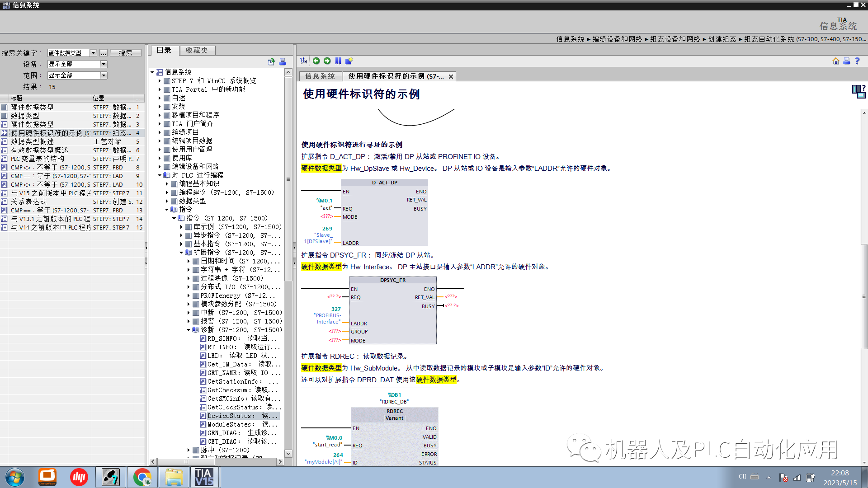Open TIA V15 from the taskbar

(204, 478)
